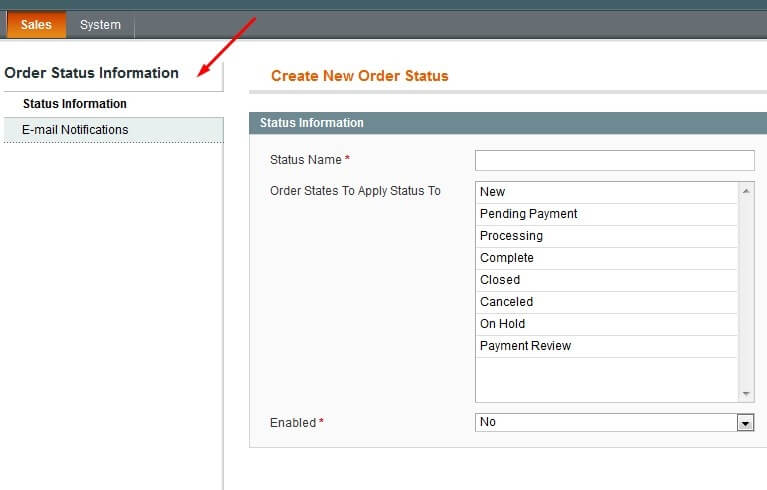Viewport: 767px width, 490px height.
Task: Select Canceled order state
Action: pyautogui.click(x=606, y=302)
